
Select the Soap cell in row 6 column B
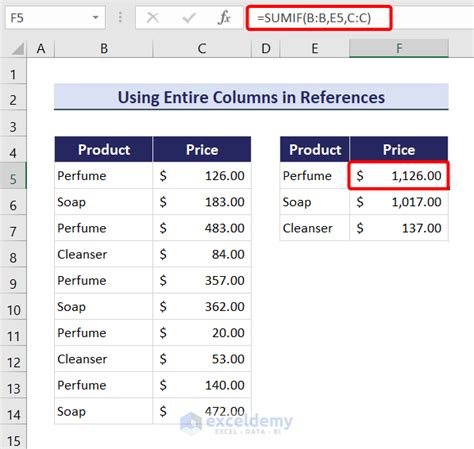pyautogui.click(x=104, y=202)
